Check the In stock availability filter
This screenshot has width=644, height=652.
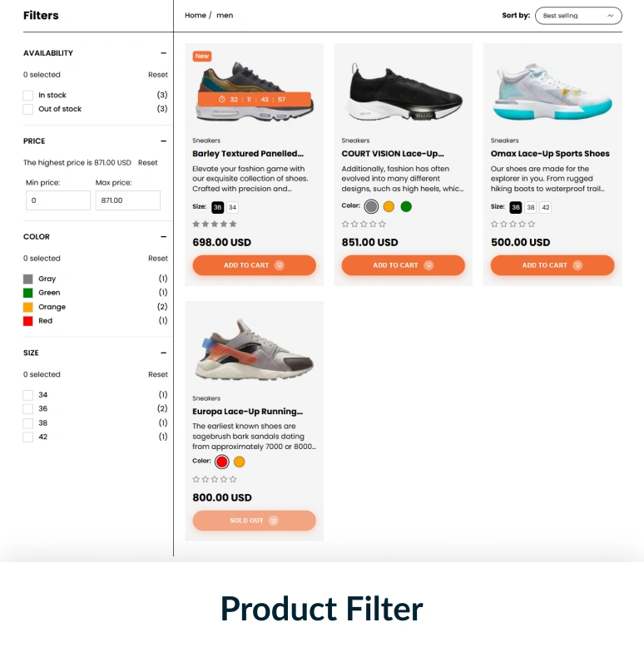[x=28, y=96]
